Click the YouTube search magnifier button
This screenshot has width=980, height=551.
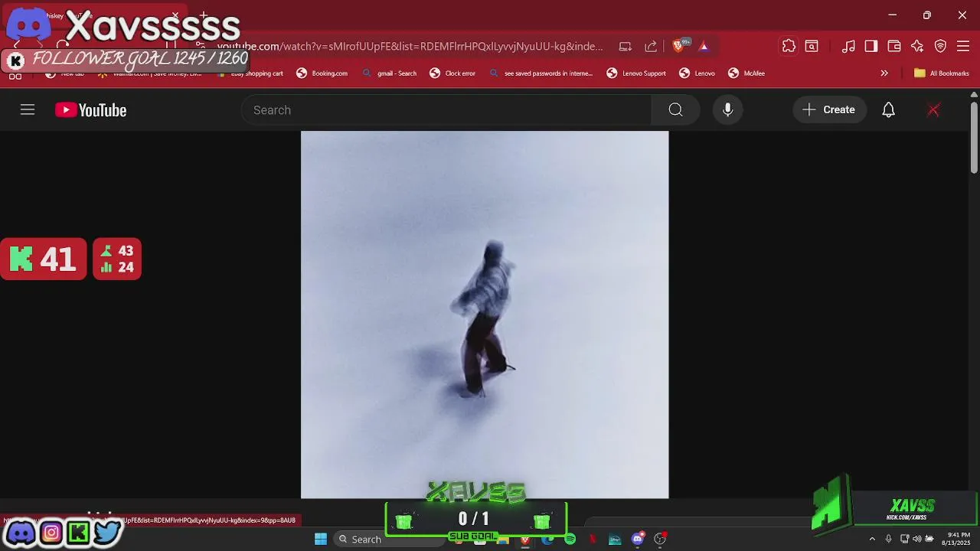(x=675, y=110)
